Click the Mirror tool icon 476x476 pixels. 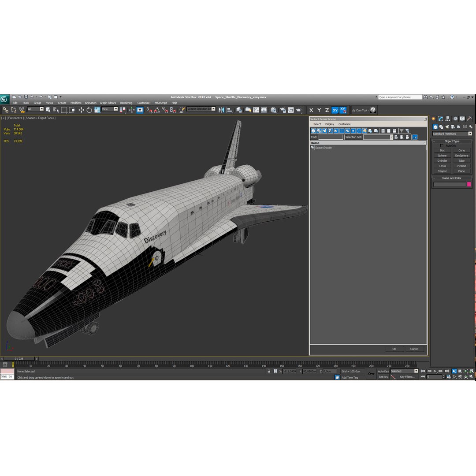[x=221, y=110]
